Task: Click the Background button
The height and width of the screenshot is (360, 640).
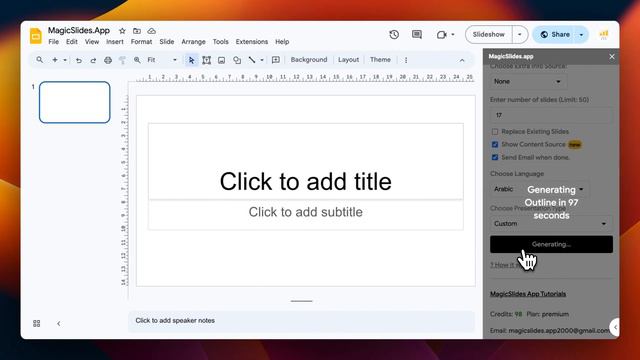Action: pyautogui.click(x=309, y=60)
